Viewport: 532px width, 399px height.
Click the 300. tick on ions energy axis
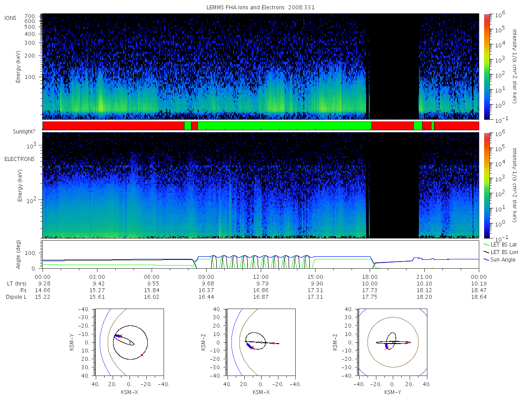(30, 43)
